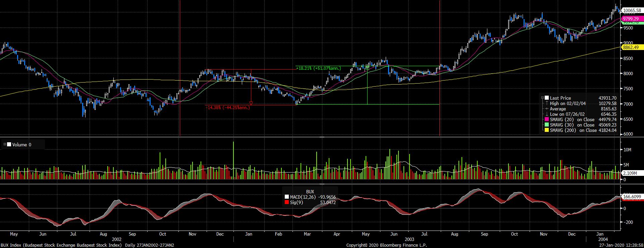Click the 2004 year label

click(x=603, y=240)
